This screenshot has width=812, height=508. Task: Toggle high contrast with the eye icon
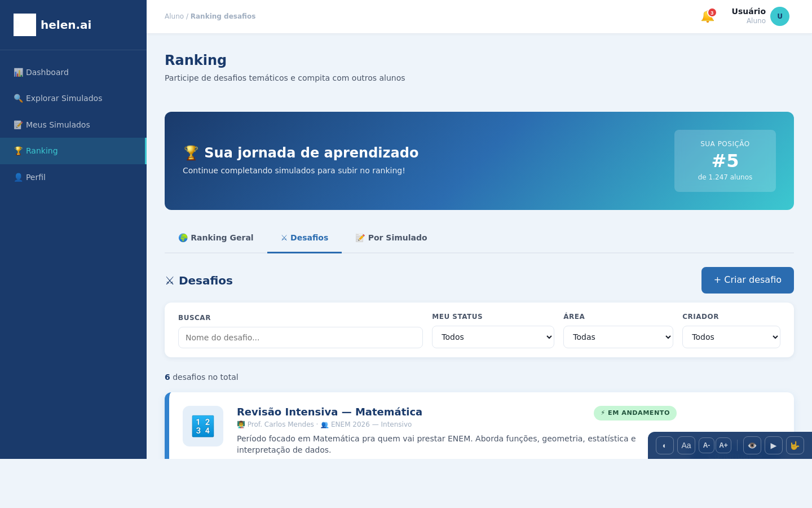click(752, 445)
